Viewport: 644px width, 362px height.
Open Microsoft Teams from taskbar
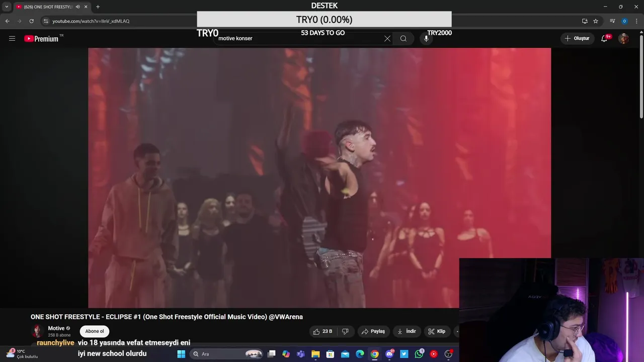[x=301, y=354]
